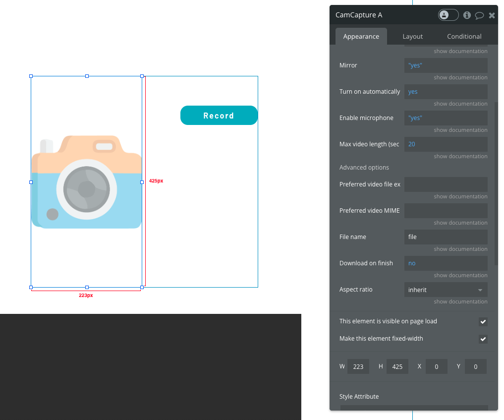504x420 pixels.
Task: Switch to the Conditional tab
Action: (464, 36)
